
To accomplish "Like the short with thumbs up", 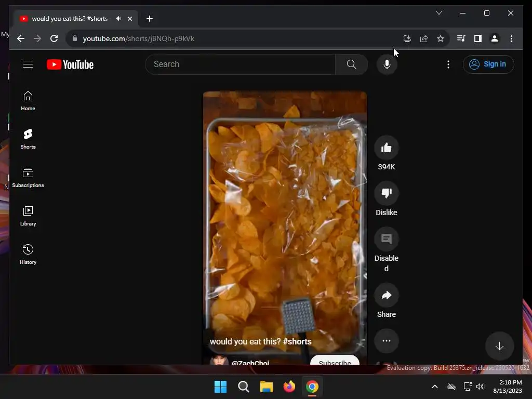I will click(386, 148).
